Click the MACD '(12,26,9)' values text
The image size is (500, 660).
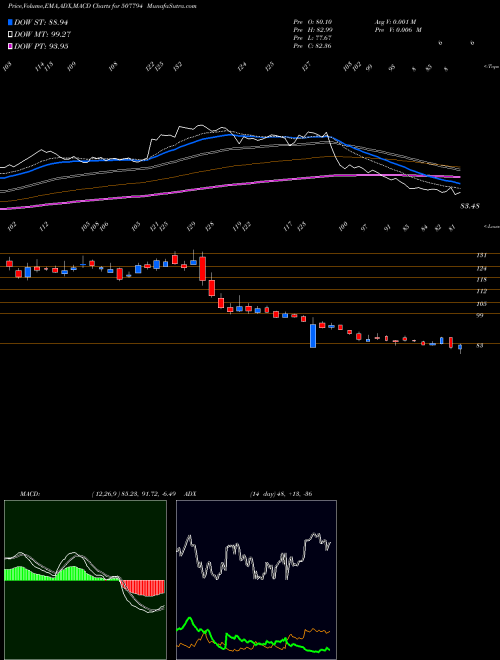(x=136, y=494)
